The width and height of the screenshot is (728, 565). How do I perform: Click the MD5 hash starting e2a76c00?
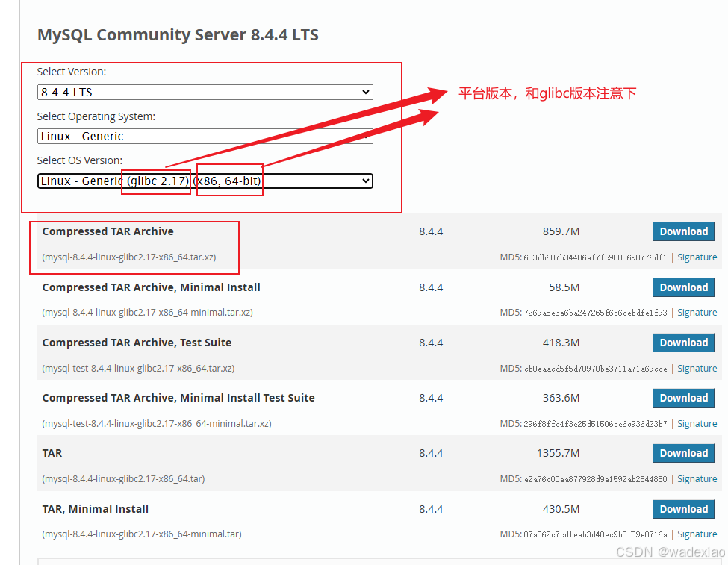pos(595,478)
